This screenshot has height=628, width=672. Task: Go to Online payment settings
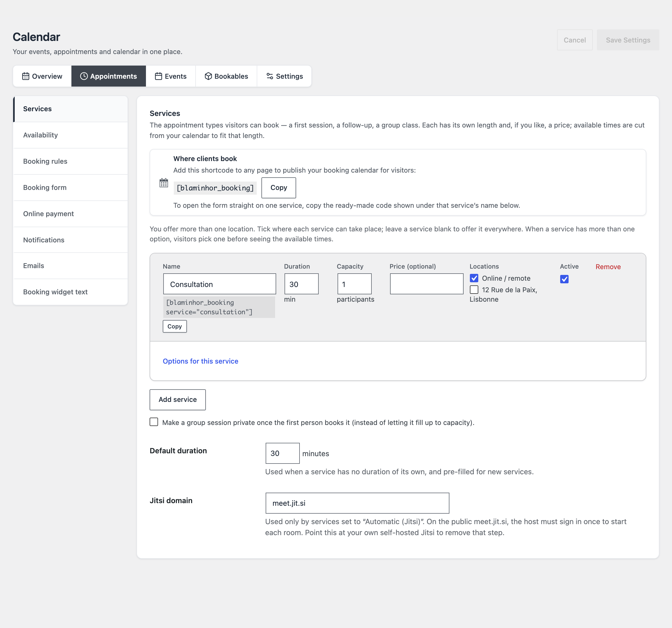click(x=70, y=214)
